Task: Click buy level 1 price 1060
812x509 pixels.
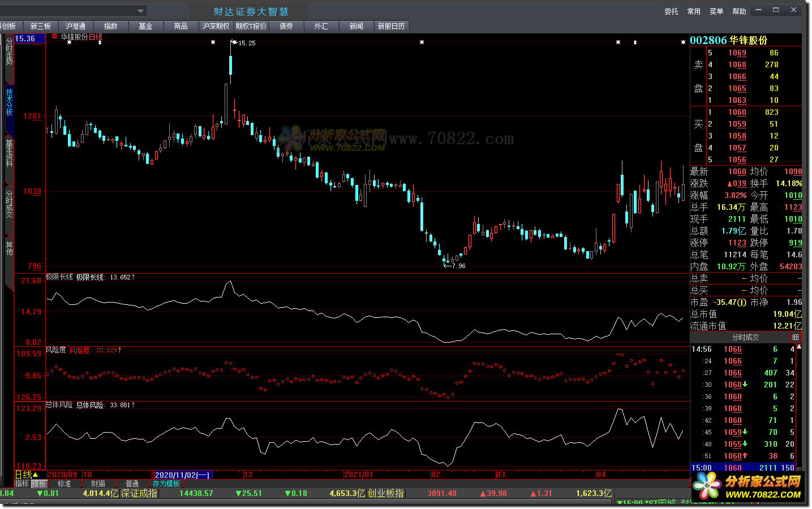Action: point(737,112)
